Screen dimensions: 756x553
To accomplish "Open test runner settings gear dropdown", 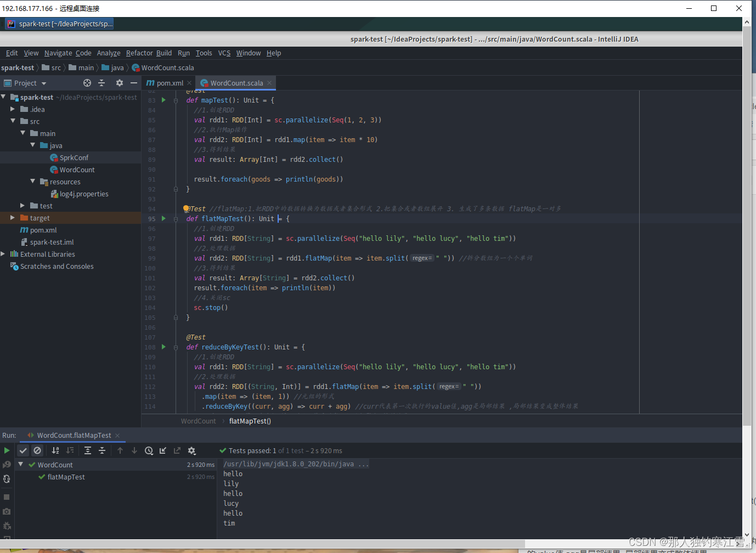I will [x=191, y=450].
